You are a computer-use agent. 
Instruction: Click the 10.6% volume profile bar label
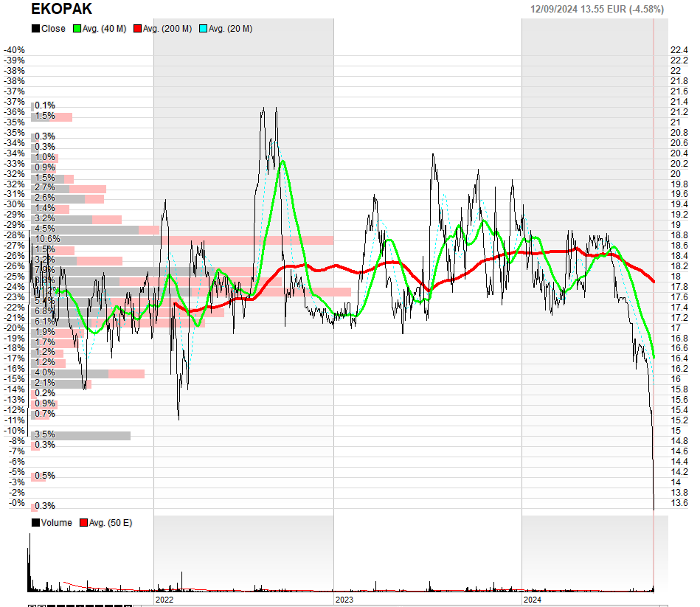(x=47, y=239)
